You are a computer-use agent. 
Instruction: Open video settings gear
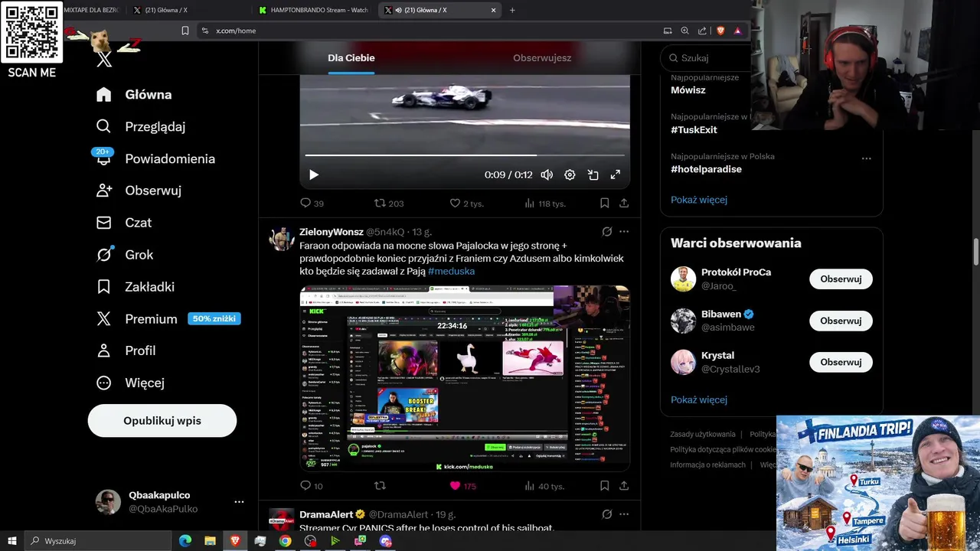click(x=570, y=174)
